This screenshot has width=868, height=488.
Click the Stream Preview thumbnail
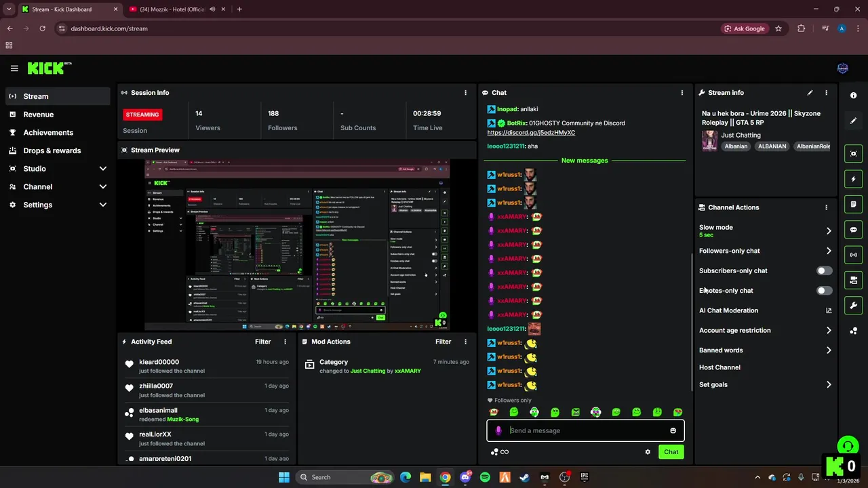[298, 244]
